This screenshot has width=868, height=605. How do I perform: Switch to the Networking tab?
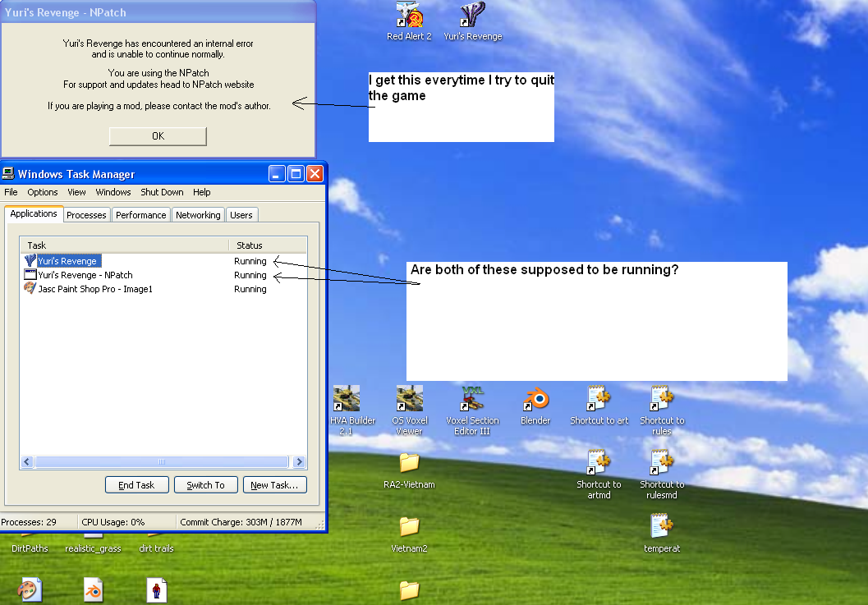[198, 215]
